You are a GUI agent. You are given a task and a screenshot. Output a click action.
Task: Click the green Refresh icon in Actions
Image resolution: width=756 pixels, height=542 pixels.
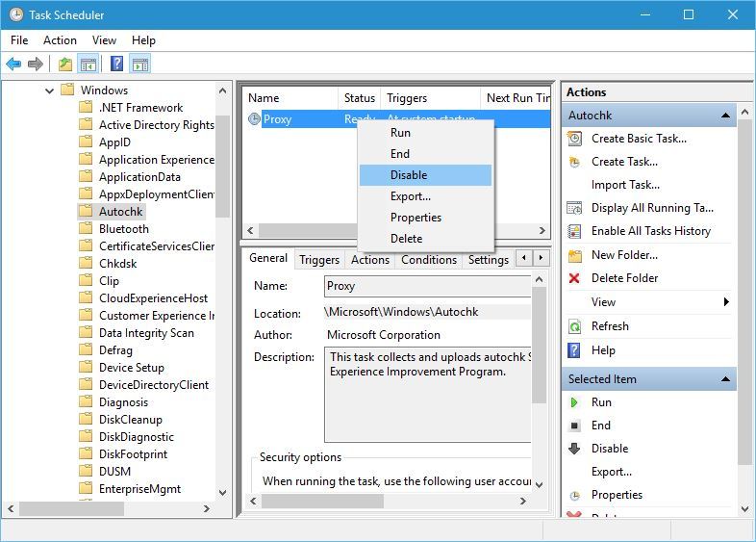(575, 326)
